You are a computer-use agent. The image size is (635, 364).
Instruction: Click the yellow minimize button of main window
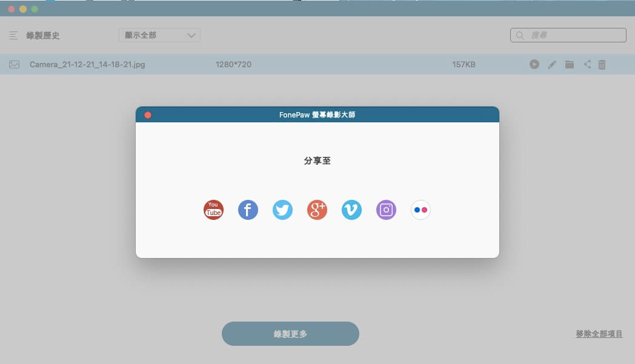[x=23, y=9]
